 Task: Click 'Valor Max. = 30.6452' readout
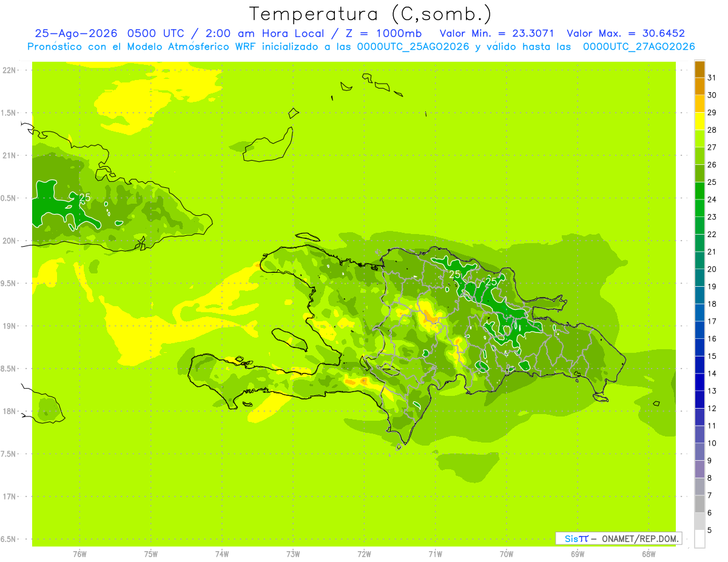point(625,33)
